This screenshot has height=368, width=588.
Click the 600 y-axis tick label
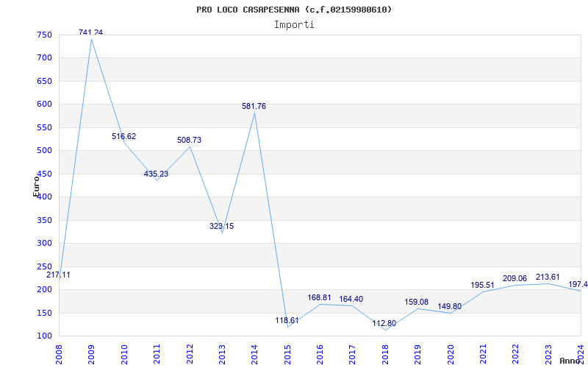tap(44, 105)
